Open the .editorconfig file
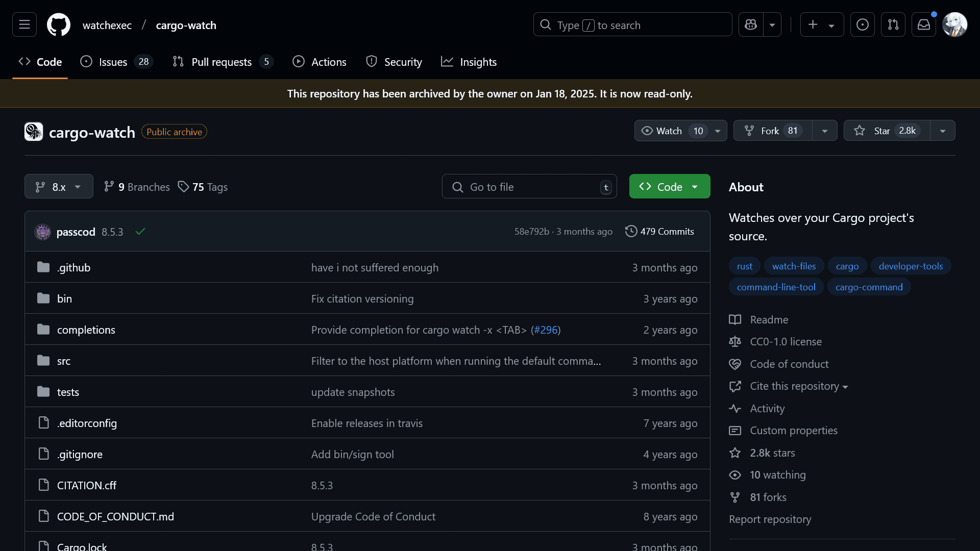The width and height of the screenshot is (980, 551). pyautogui.click(x=87, y=423)
